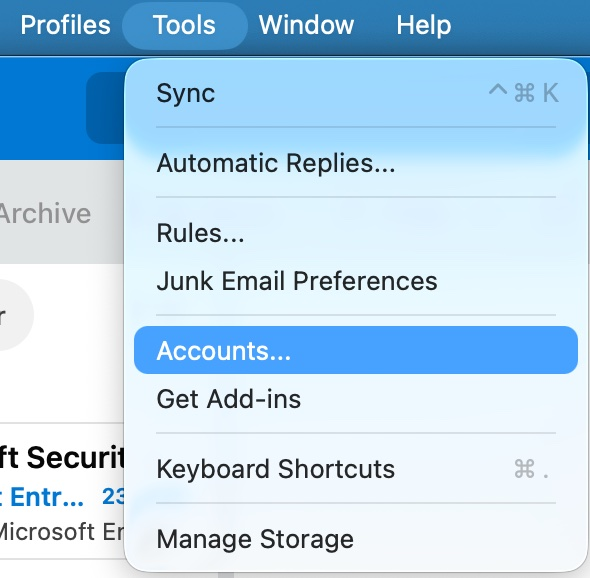The height and width of the screenshot is (578, 590).
Task: Close the open Tools menu
Action: tap(184, 25)
